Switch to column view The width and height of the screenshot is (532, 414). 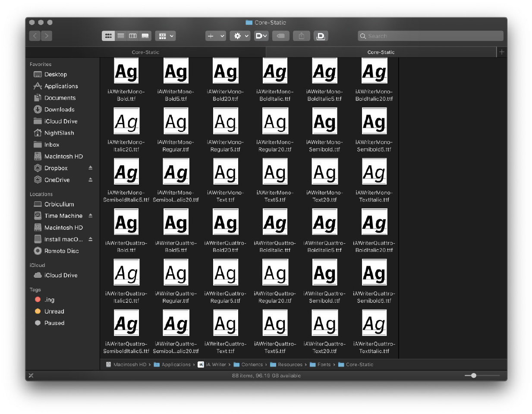tap(133, 36)
